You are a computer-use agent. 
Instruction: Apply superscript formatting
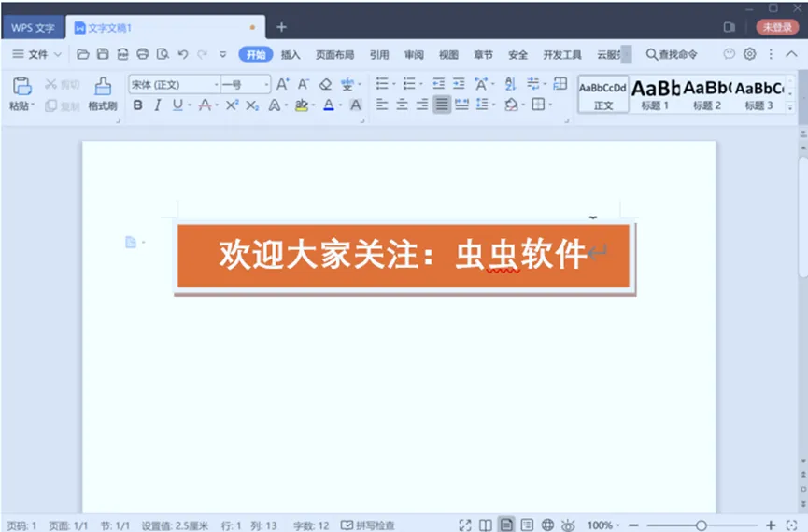(x=232, y=105)
